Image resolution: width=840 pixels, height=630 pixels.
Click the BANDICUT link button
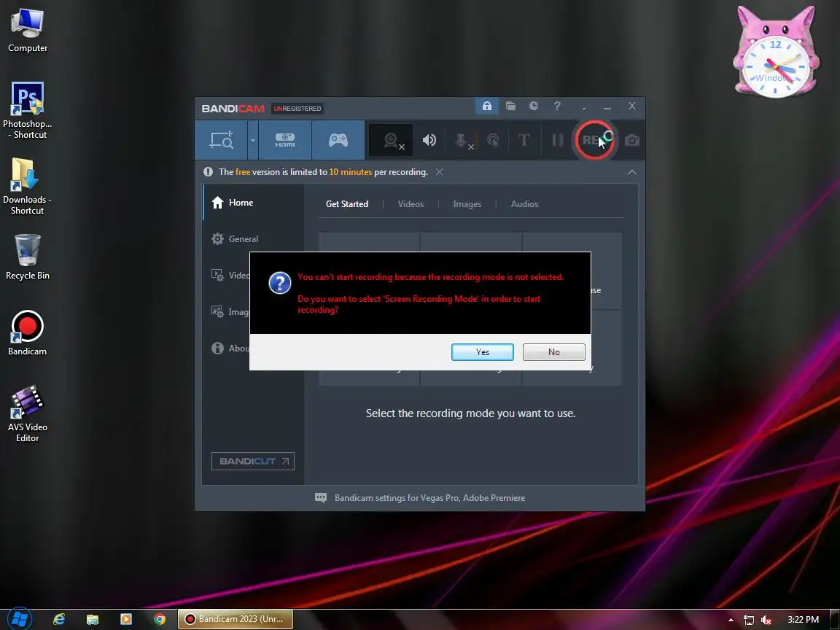point(253,462)
